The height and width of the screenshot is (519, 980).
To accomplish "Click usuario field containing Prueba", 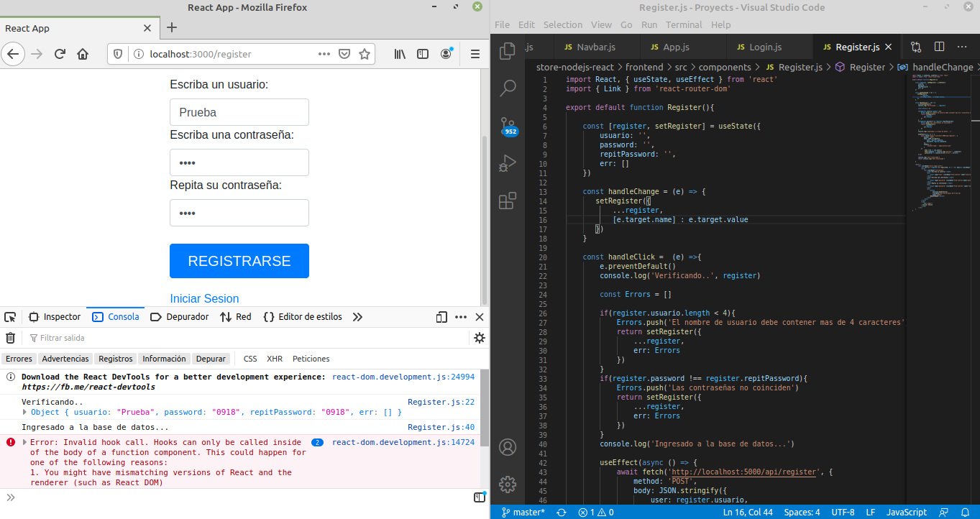I will 239,112.
